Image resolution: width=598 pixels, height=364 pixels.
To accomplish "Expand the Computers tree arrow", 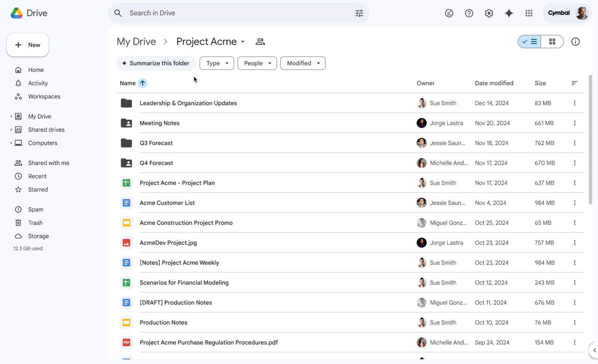I will (x=11, y=143).
